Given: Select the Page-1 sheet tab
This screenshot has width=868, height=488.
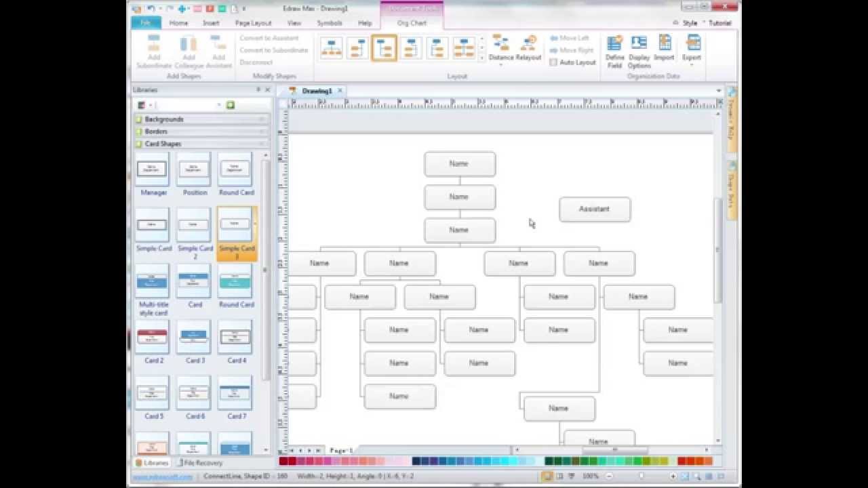Looking at the screenshot, I should coord(340,450).
